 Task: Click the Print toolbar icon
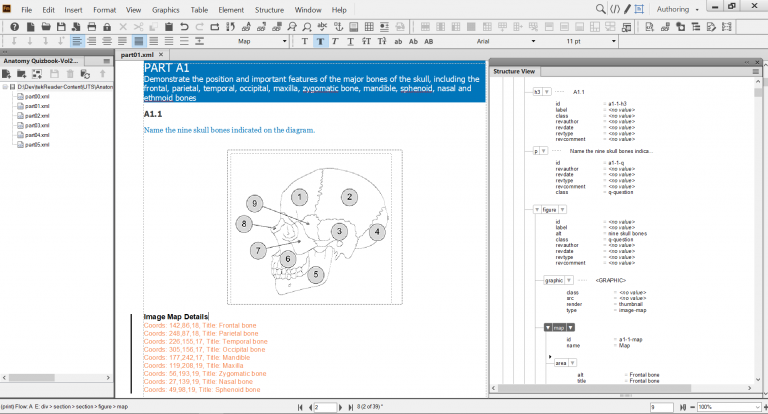[92, 27]
